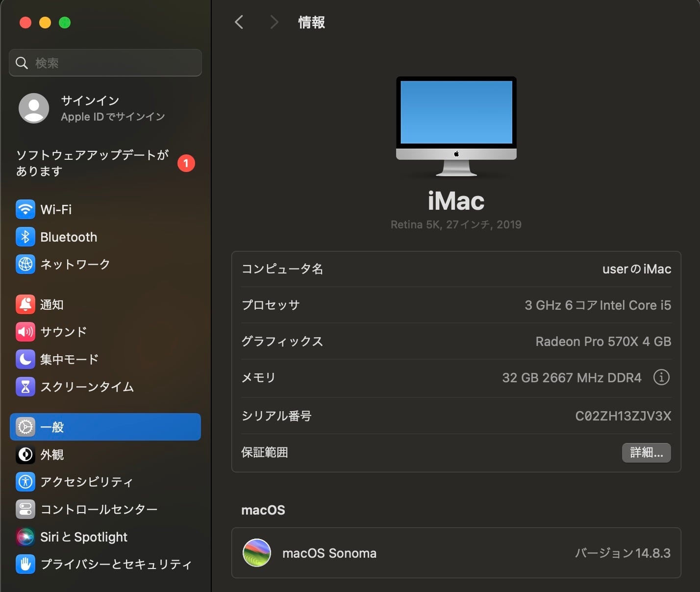The height and width of the screenshot is (592, 700).
Task: Click the Wi-Fi icon in sidebar
Action: [x=25, y=210]
